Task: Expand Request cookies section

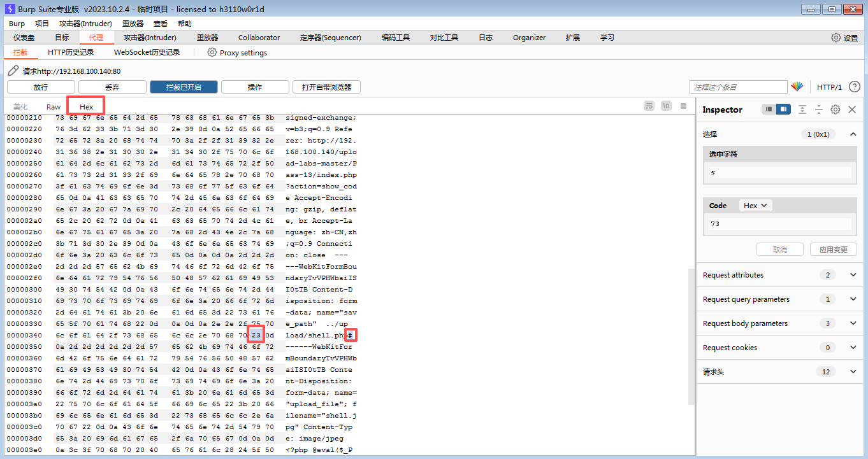Action: pos(853,348)
